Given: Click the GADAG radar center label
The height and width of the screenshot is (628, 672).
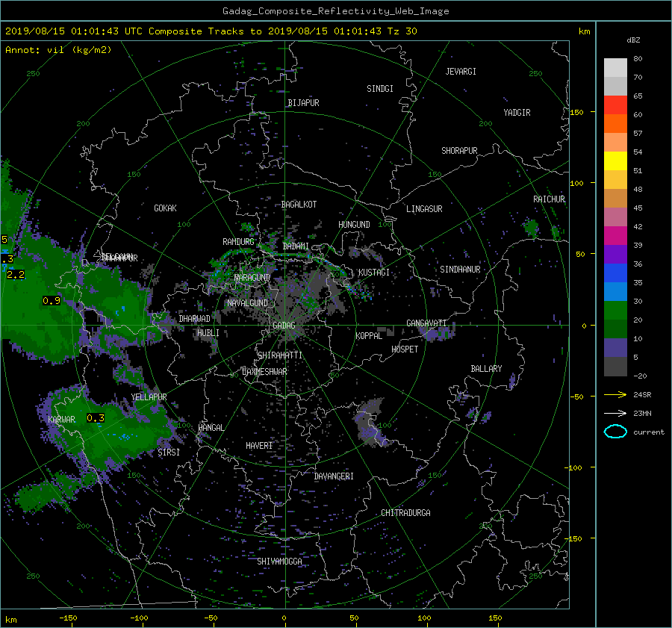Looking at the screenshot, I should coord(284,326).
